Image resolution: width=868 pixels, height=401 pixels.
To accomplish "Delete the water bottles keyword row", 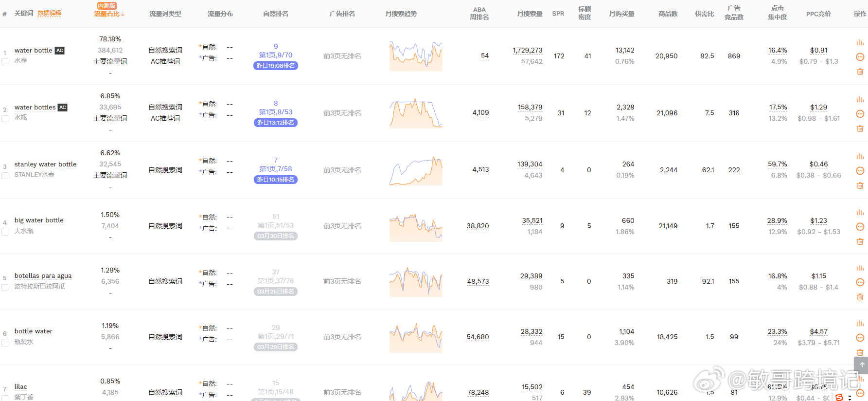I will [860, 128].
